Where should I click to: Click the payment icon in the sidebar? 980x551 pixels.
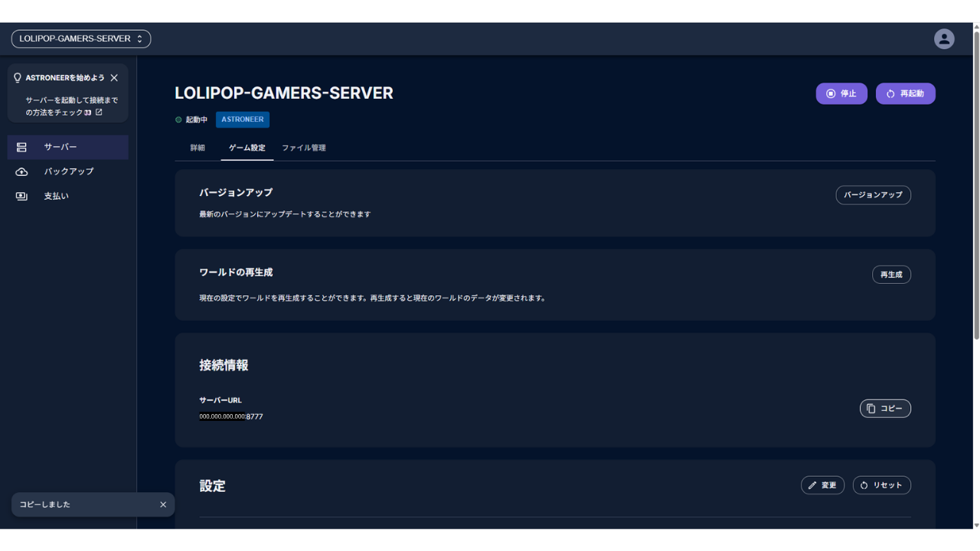(x=21, y=196)
